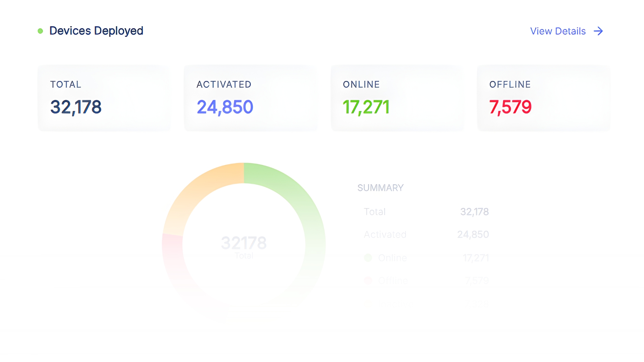Image resolution: width=644 pixels, height=362 pixels.
Task: Select the TOTAL card label
Action: coord(66,84)
